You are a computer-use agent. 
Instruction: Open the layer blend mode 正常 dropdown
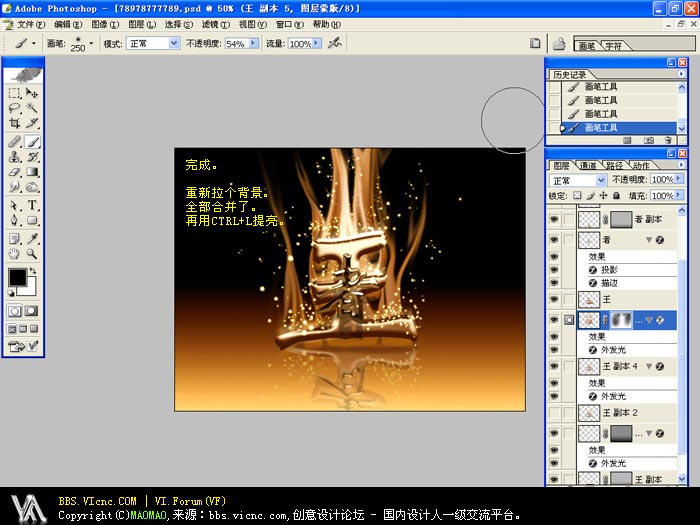coord(601,181)
